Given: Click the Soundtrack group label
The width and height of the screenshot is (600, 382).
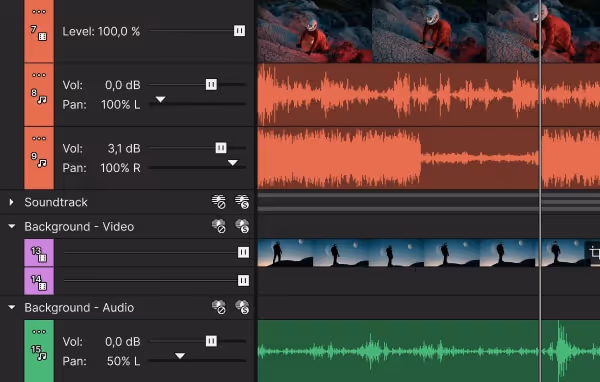Looking at the screenshot, I should (x=56, y=202).
